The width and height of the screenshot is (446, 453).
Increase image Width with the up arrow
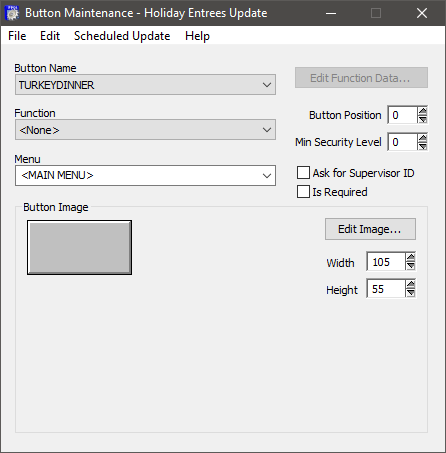coord(410,258)
